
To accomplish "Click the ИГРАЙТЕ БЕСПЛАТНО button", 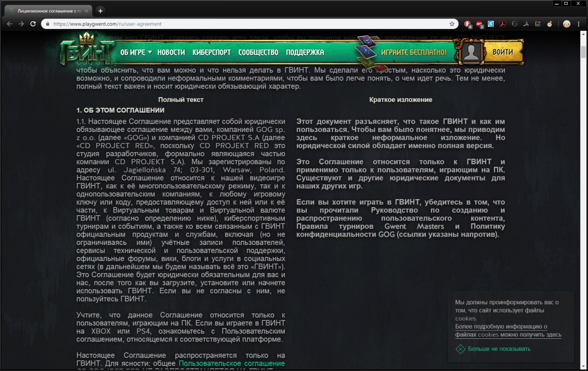I will (413, 52).
